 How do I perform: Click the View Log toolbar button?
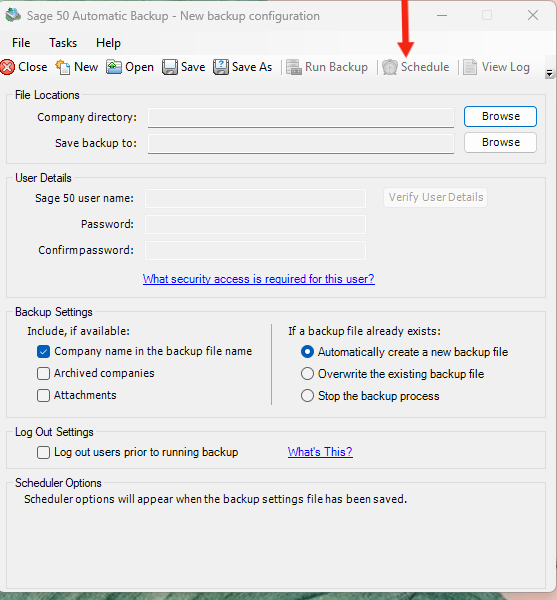(x=497, y=67)
